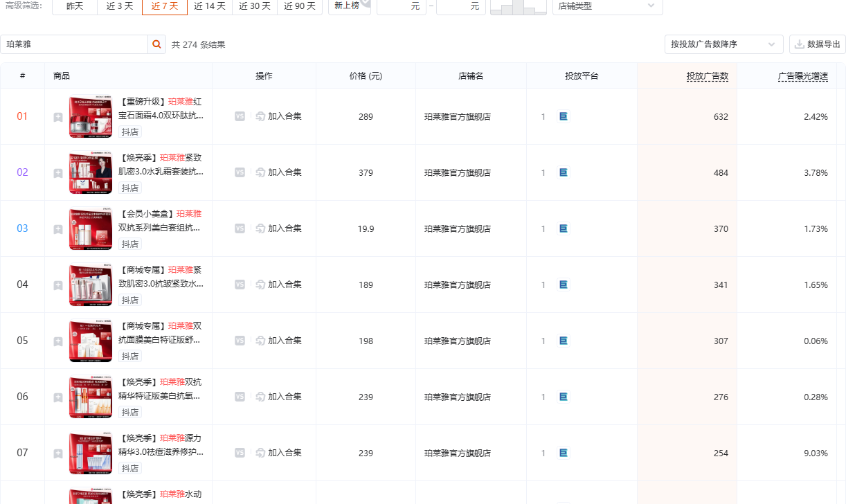Open the 双抗面膜美白特证版 product thumbnail

coord(91,341)
